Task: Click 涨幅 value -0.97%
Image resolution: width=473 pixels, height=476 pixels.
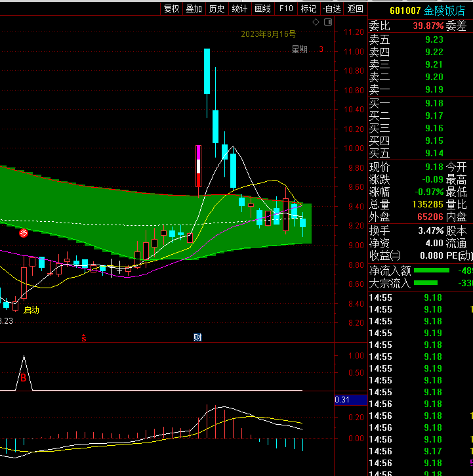Action: (x=429, y=192)
